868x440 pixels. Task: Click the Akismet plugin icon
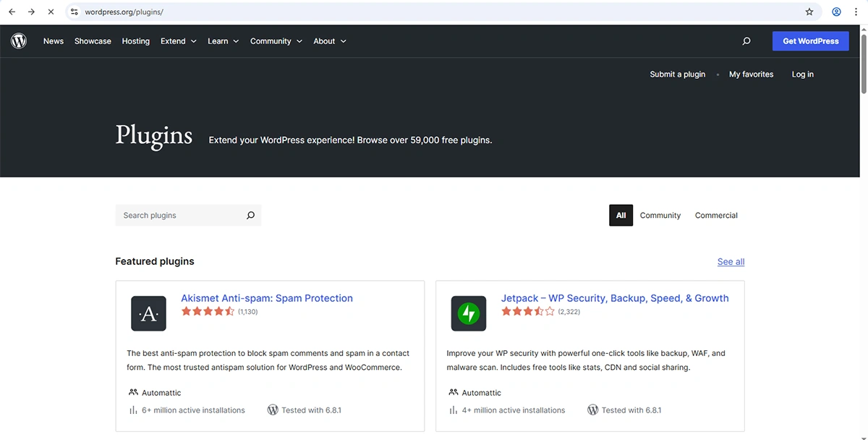[x=148, y=313]
